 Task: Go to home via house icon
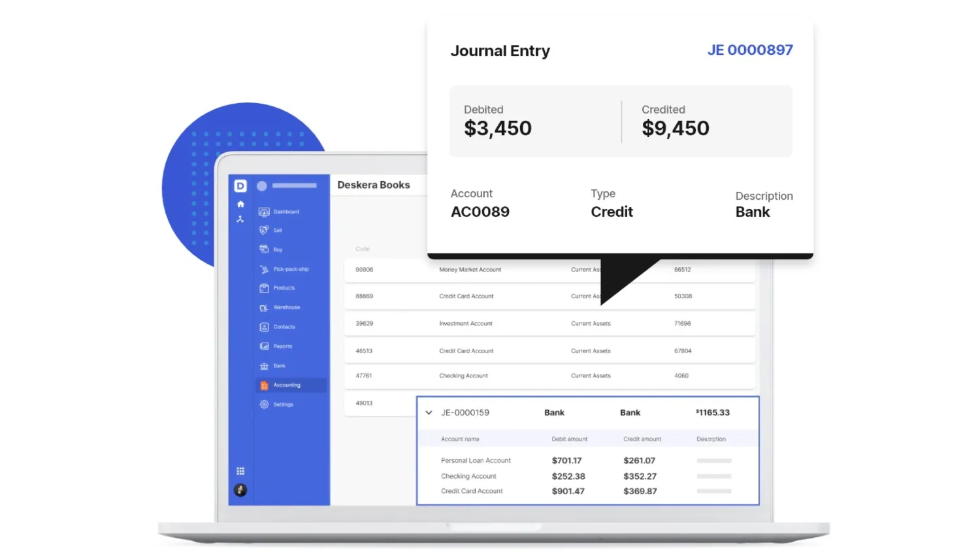tap(240, 204)
